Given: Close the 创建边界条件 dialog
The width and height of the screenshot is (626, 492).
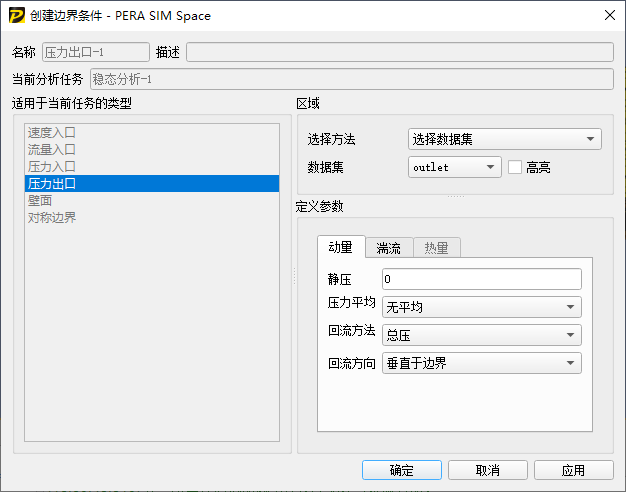Looking at the screenshot, I should [610, 15].
